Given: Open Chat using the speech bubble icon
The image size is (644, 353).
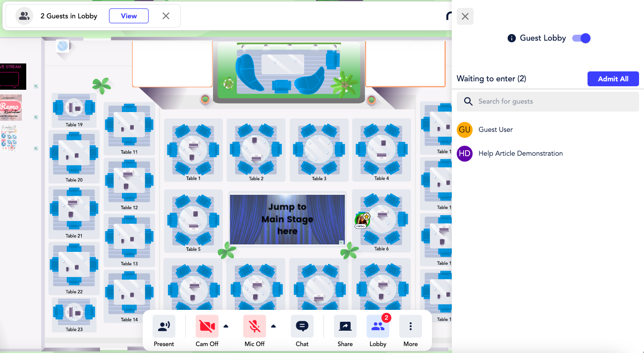Looking at the screenshot, I should [x=302, y=326].
